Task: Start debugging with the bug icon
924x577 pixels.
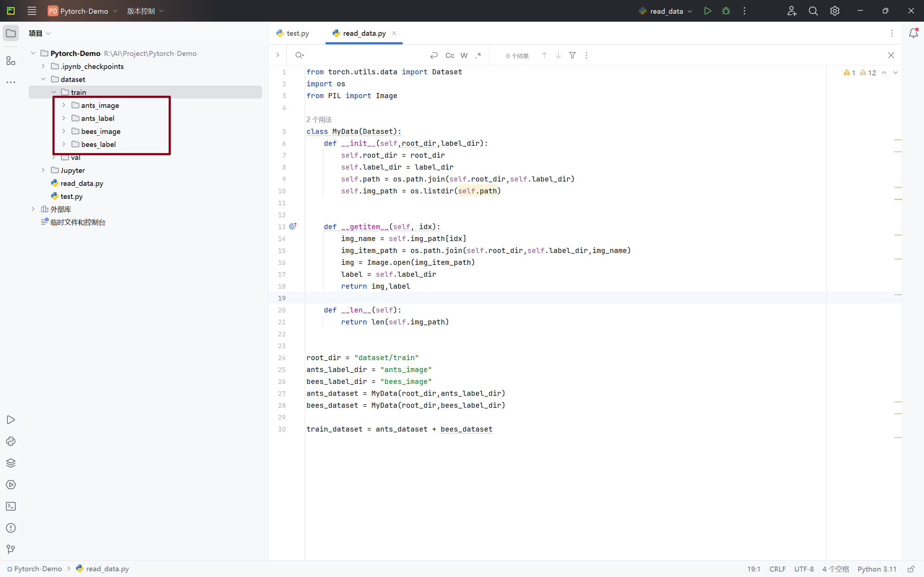Action: (726, 11)
